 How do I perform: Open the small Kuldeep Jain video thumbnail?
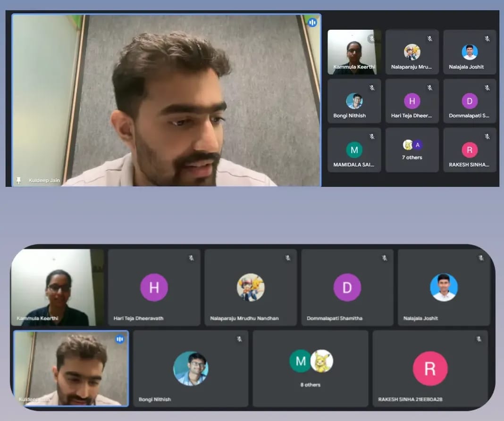pos(71,368)
